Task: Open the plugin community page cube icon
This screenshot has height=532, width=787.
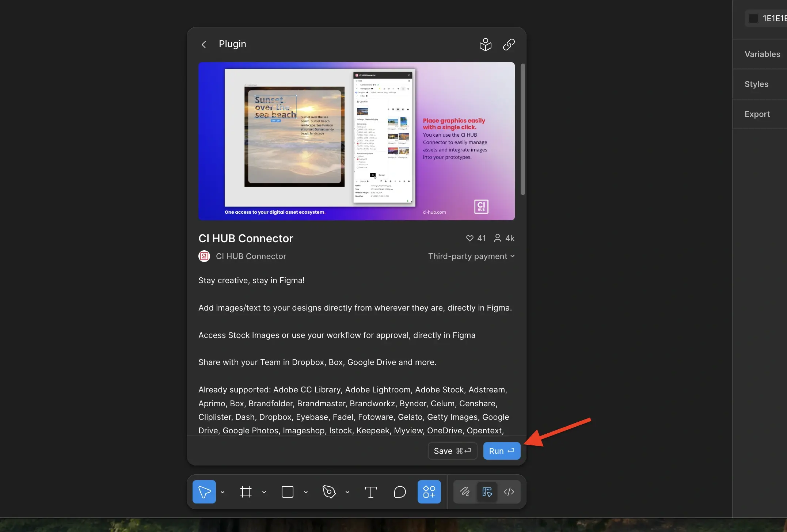Action: (x=485, y=45)
